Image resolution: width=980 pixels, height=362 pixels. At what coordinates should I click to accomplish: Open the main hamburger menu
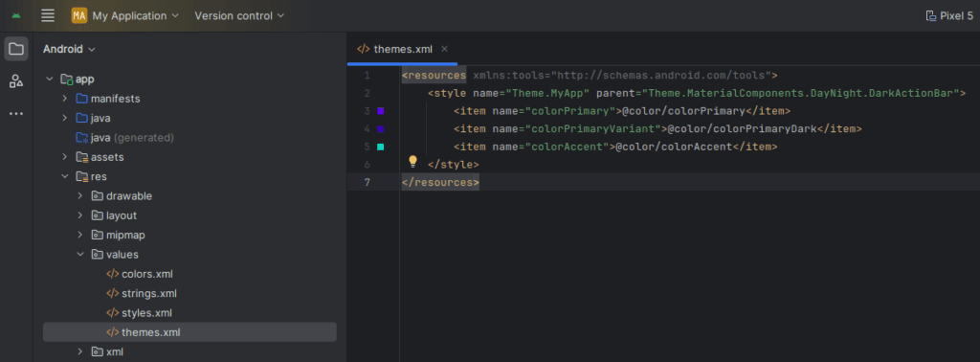point(48,15)
